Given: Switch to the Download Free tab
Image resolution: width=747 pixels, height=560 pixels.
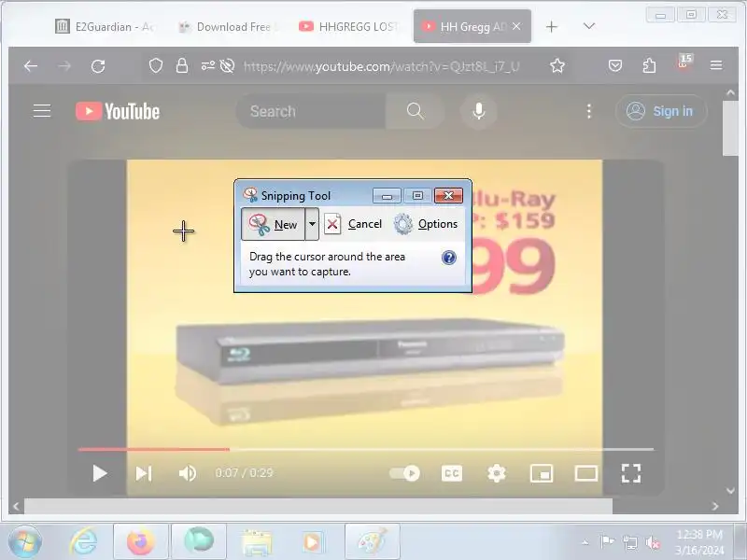Looking at the screenshot, I should (228, 27).
